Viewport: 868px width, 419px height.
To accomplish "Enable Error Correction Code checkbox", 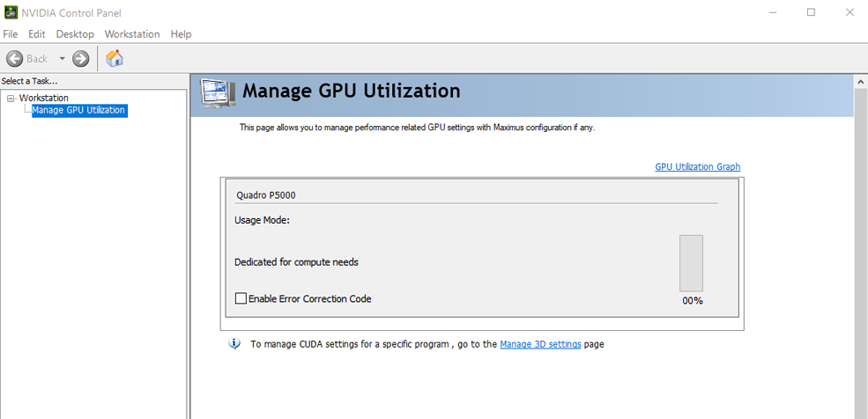I will (x=241, y=298).
